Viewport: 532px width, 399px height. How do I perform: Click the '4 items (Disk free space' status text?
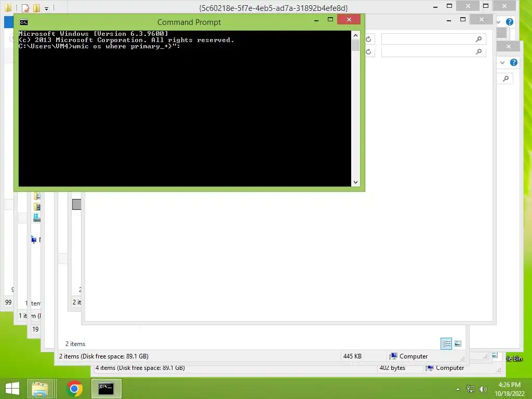(140, 368)
